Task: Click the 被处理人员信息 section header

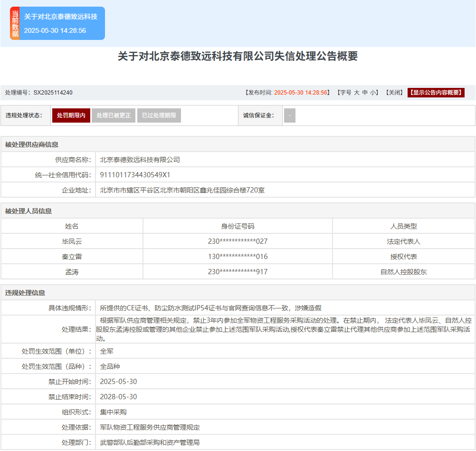Action: [29, 211]
